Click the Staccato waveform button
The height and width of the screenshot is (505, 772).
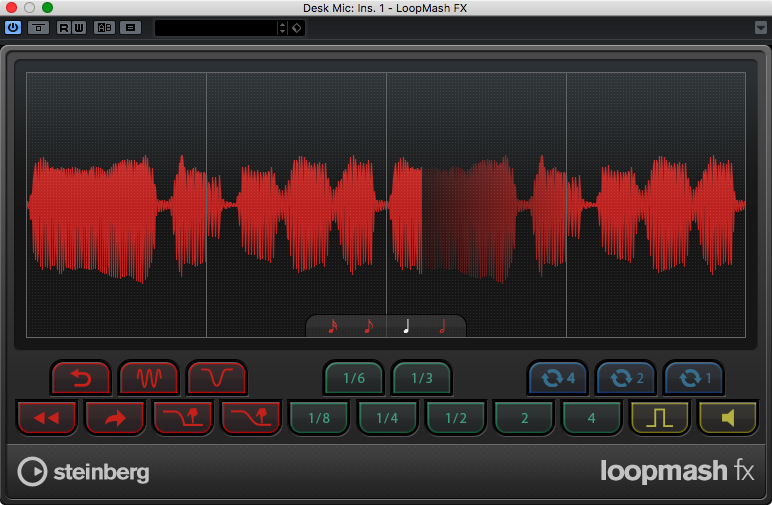[149, 378]
